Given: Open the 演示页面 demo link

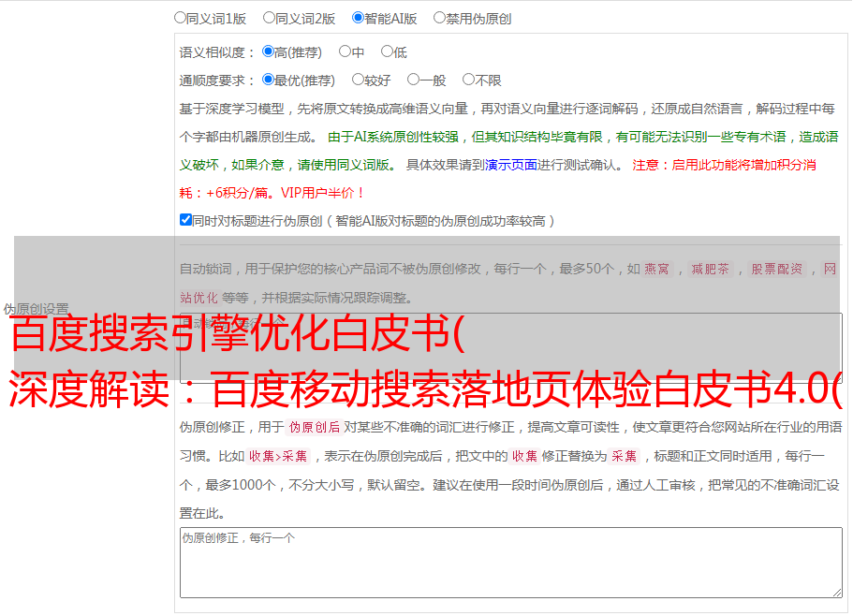Looking at the screenshot, I should click(511, 165).
